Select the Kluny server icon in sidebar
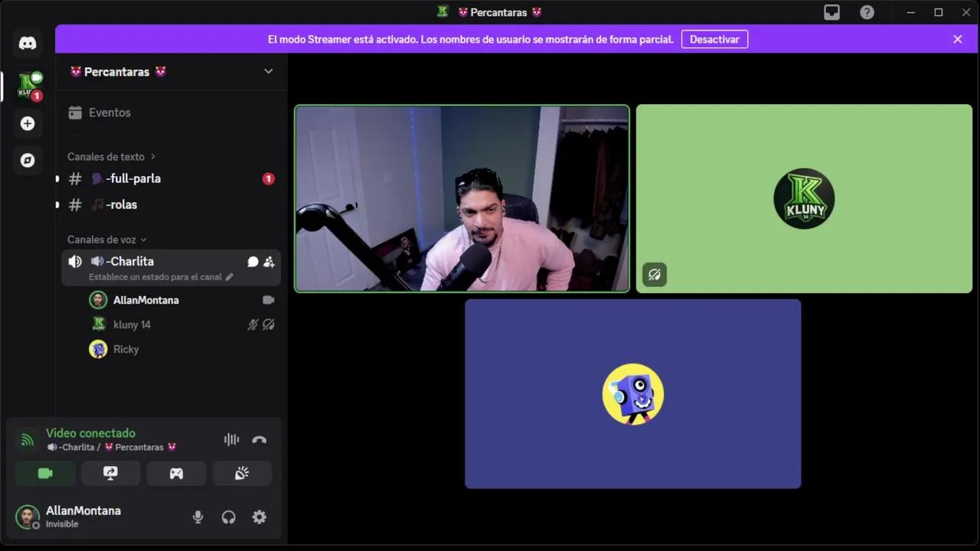Screen dimensions: 980x551 (28, 85)
